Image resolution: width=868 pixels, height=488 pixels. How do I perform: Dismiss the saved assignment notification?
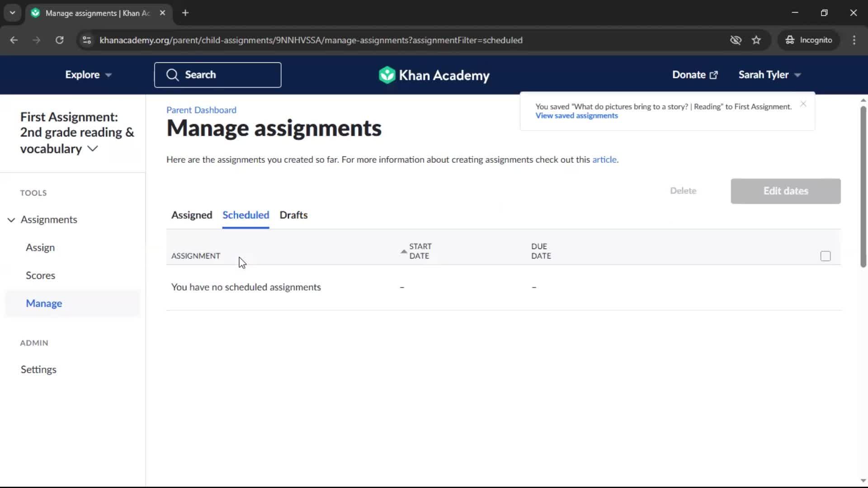(803, 104)
